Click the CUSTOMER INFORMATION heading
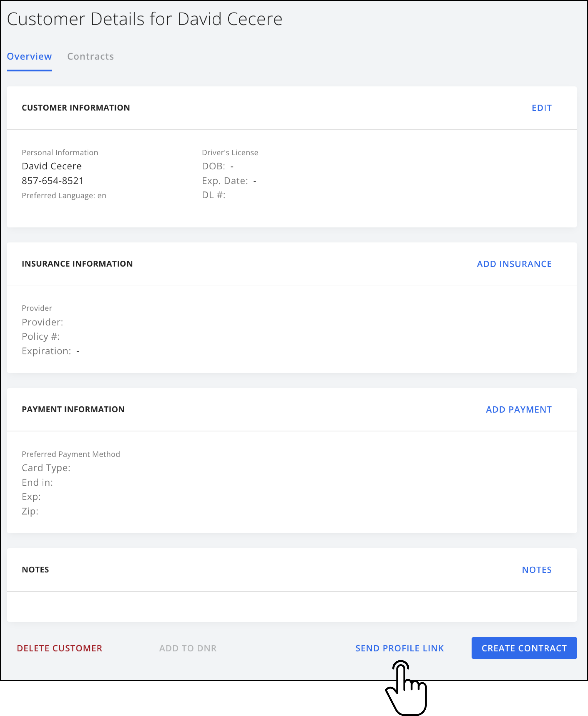This screenshot has width=588, height=716. coord(76,108)
